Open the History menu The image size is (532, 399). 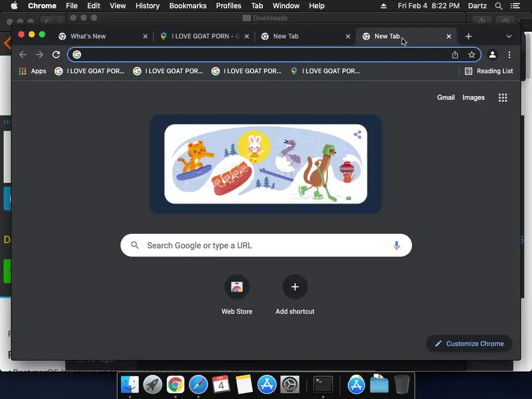click(148, 6)
